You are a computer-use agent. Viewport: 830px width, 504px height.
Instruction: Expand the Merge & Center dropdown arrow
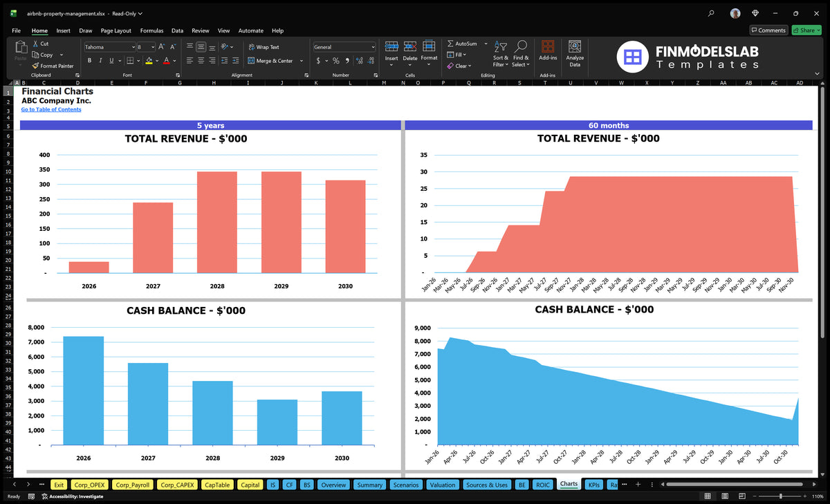coord(302,61)
